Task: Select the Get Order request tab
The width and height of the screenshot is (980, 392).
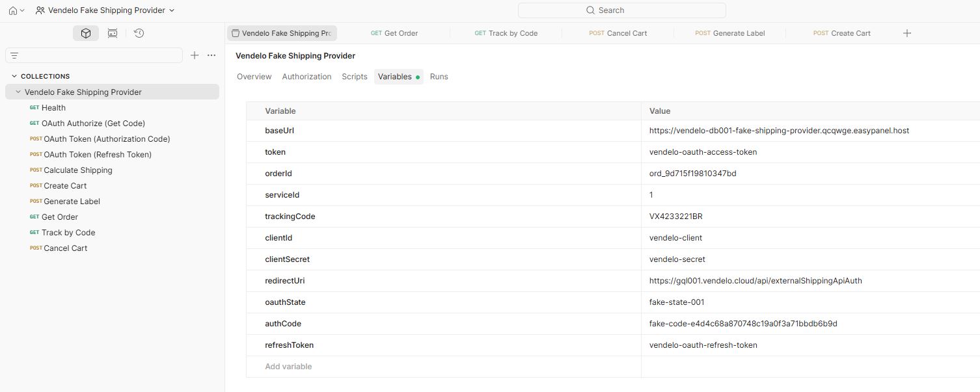Action: (400, 33)
